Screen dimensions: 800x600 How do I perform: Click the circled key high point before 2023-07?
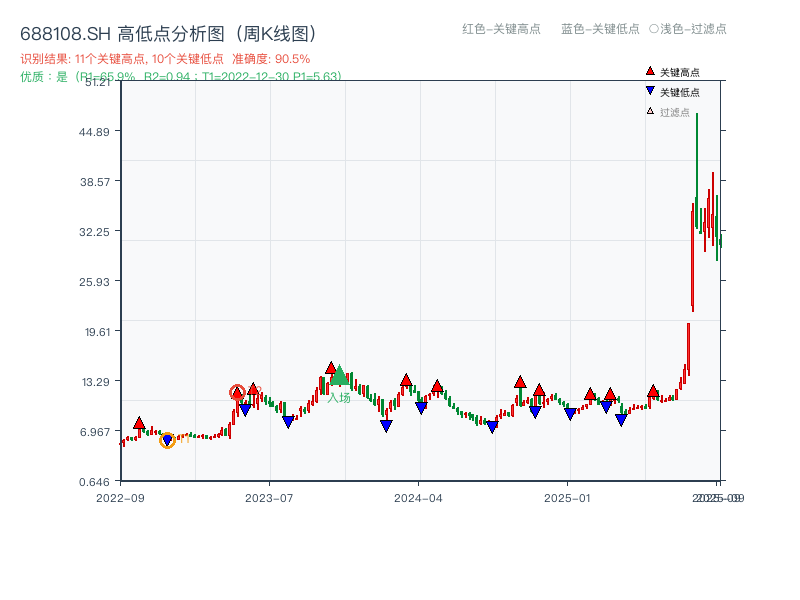237,391
